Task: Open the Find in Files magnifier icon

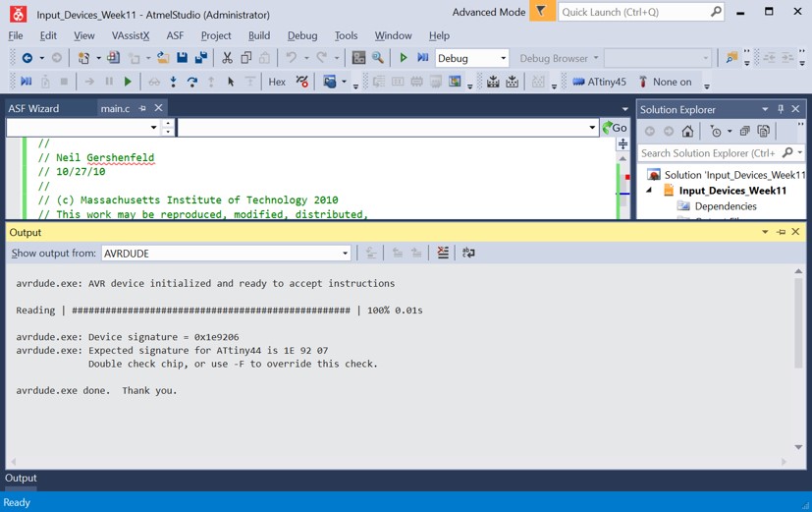Action: coord(378,58)
